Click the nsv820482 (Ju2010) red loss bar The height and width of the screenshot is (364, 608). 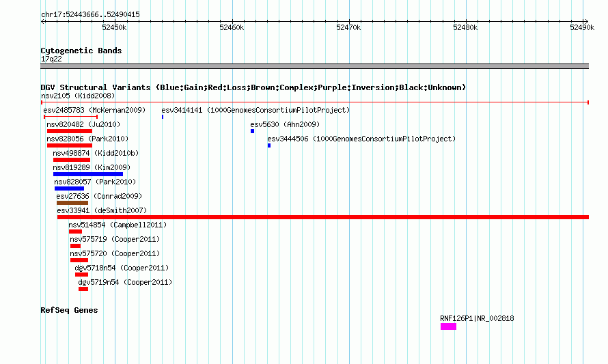[x=70, y=131]
